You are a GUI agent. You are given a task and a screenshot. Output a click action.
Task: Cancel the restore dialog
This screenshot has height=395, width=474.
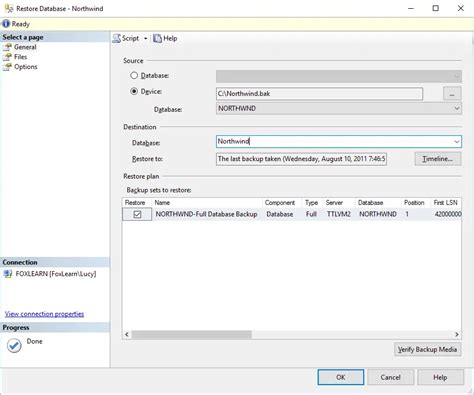point(391,377)
